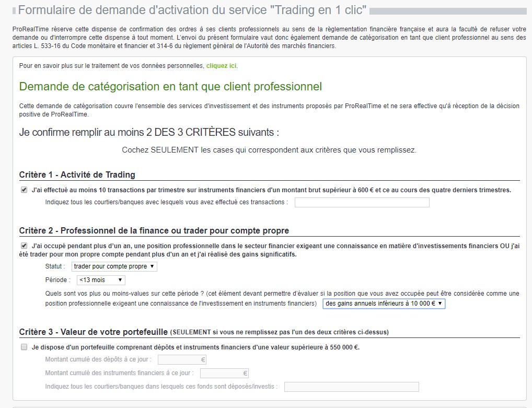Click 'Demande de catégorisation en tant que client professionnel' title
This screenshot has width=532, height=408.
(x=170, y=87)
